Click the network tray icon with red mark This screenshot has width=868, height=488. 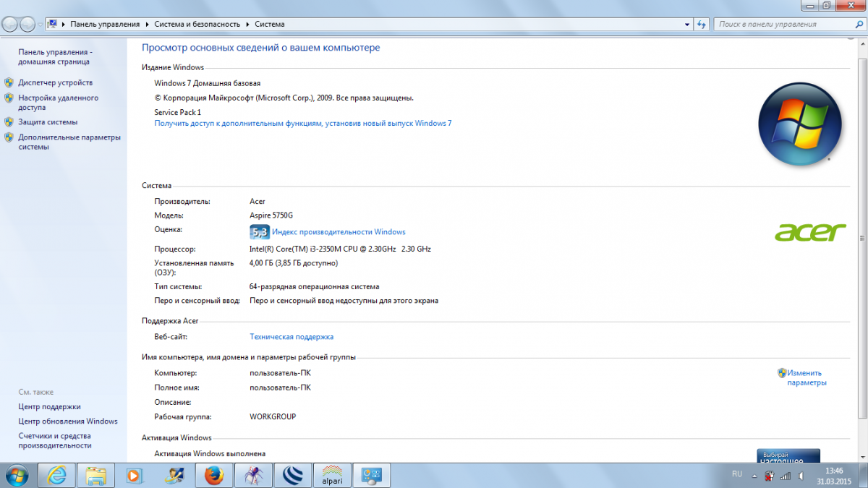pyautogui.click(x=771, y=476)
